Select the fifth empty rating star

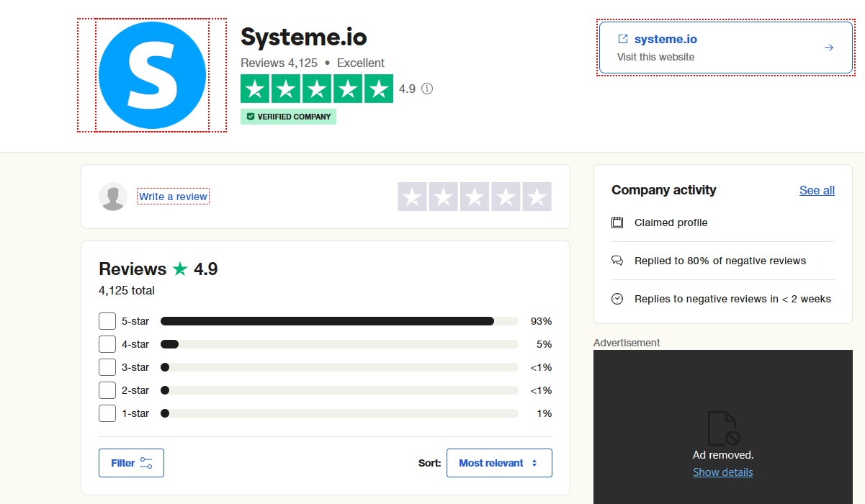point(537,197)
